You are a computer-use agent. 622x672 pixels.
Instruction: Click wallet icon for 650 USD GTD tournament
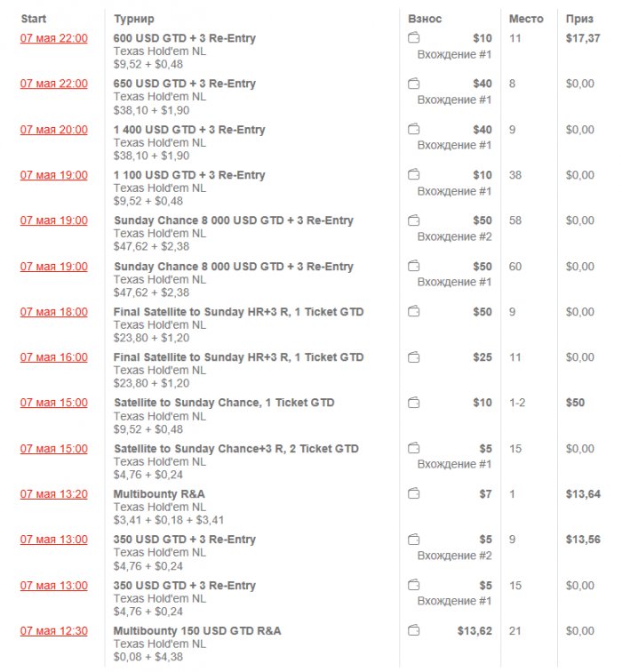click(x=413, y=84)
